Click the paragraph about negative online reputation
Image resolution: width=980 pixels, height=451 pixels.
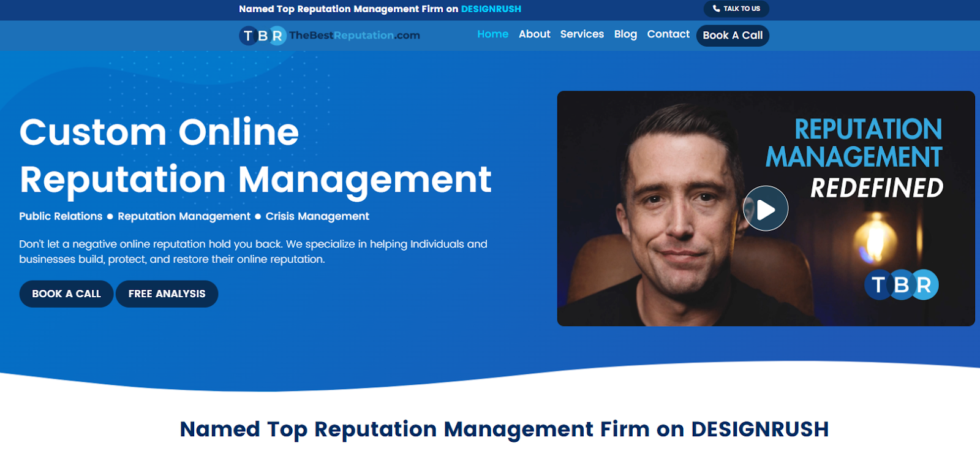point(253,251)
